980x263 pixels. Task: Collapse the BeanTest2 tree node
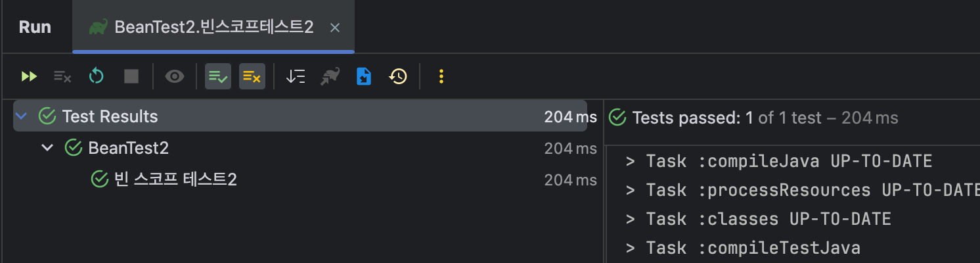pyautogui.click(x=47, y=148)
